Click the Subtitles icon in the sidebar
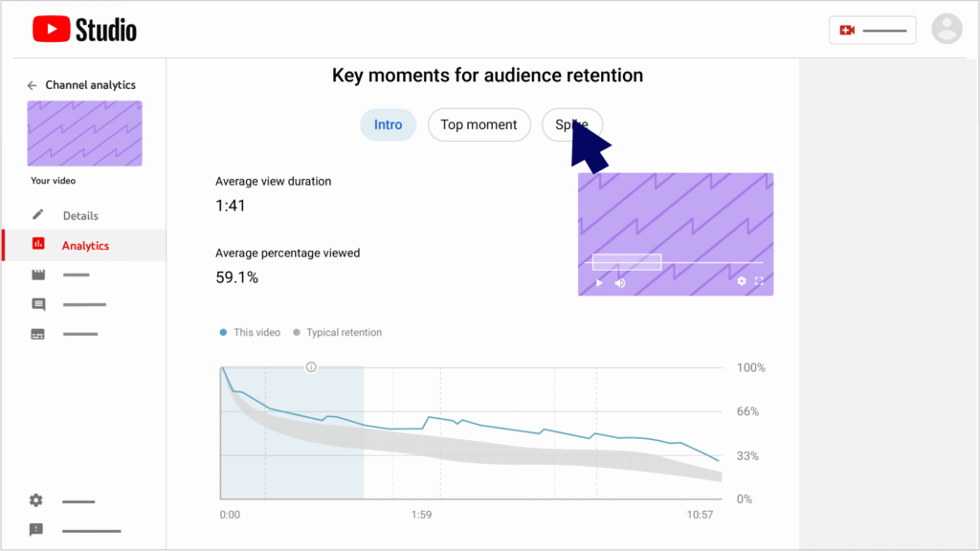980x551 pixels. pyautogui.click(x=37, y=333)
